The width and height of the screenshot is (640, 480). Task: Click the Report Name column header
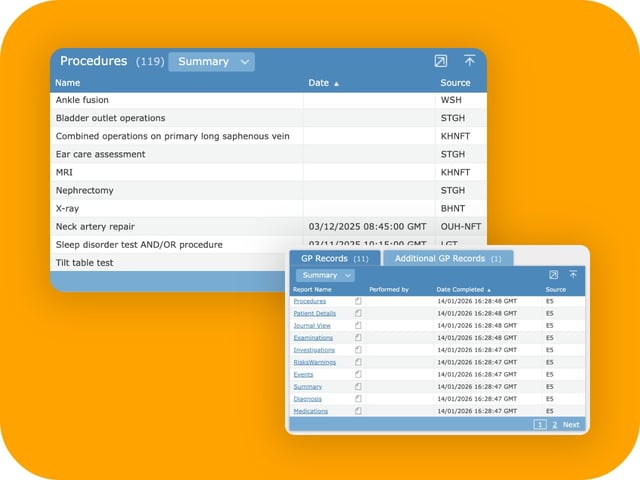(312, 289)
